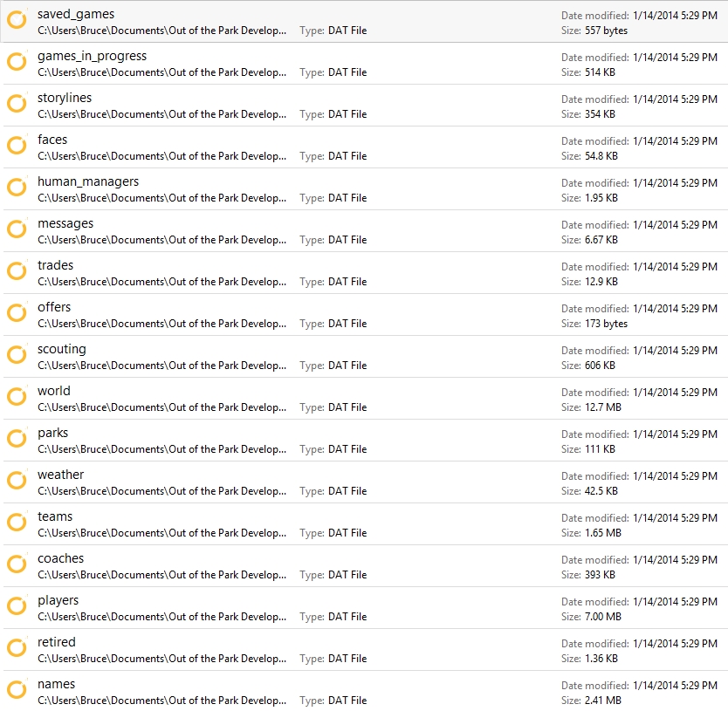This screenshot has height=711, width=728.
Task: Select the names file icon
Action: [17, 690]
